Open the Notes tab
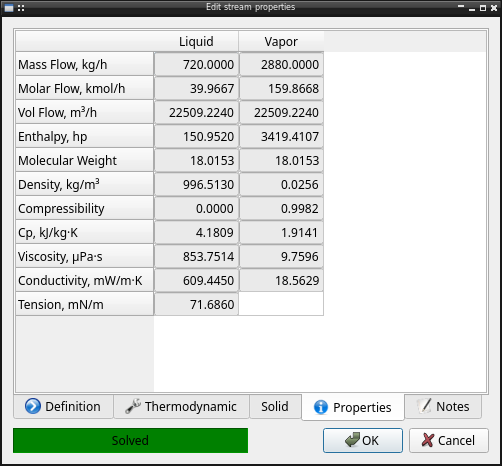Viewport: 502px width, 466px height. [443, 406]
